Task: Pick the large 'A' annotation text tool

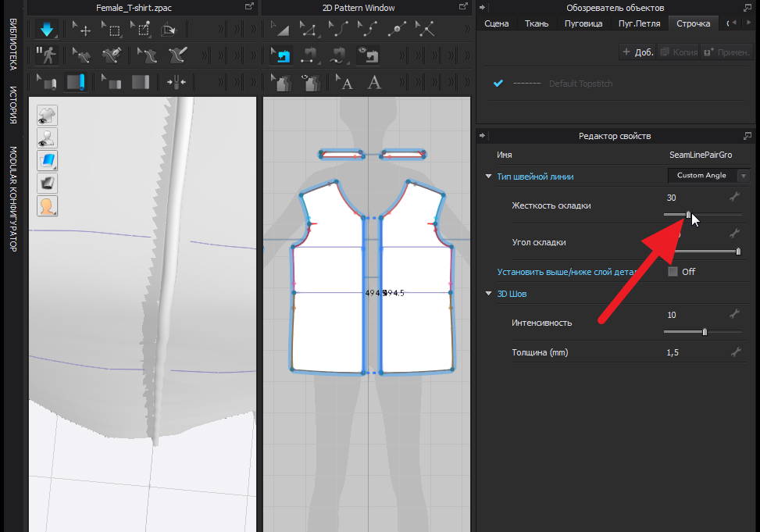Action: 375,82
